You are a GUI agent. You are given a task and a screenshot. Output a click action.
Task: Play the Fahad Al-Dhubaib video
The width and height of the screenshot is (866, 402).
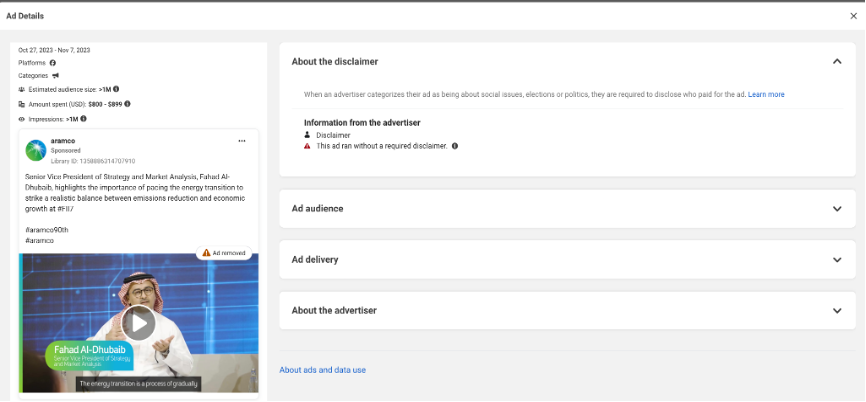pos(138,323)
